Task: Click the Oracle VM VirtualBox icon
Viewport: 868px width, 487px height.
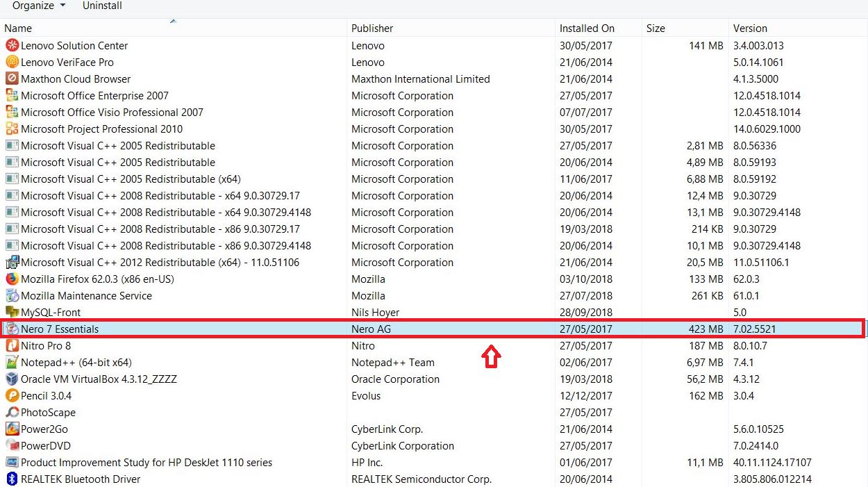Action: (x=12, y=379)
